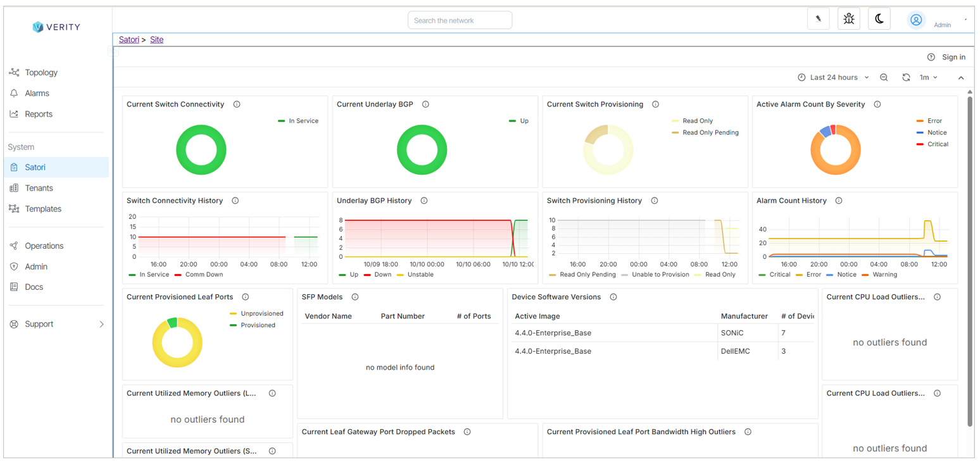
Task: Click info icon beside Device Software Versions
Action: tap(613, 297)
